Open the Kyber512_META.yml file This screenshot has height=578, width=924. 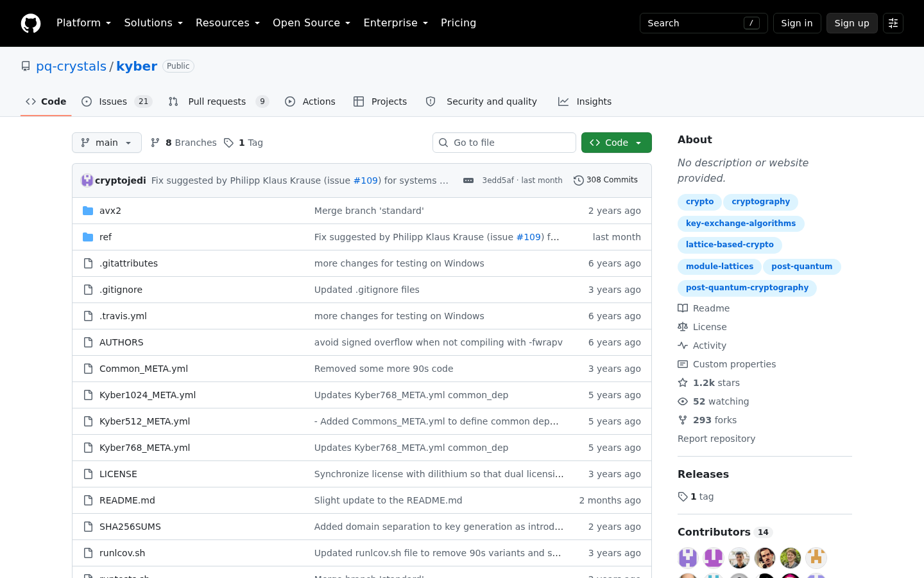[144, 421]
